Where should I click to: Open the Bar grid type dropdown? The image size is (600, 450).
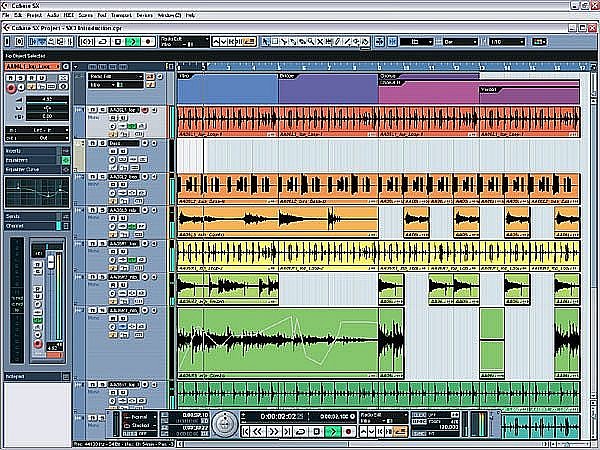pyautogui.click(x=461, y=42)
